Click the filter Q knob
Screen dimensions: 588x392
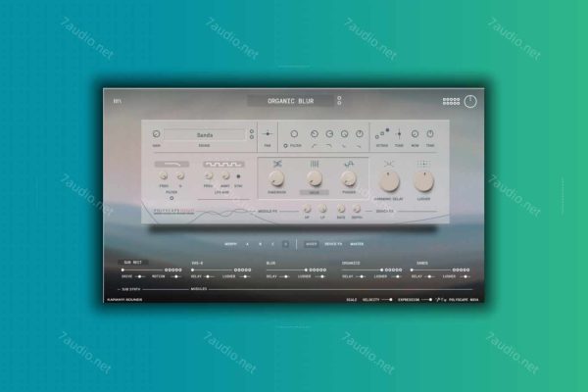click(180, 176)
